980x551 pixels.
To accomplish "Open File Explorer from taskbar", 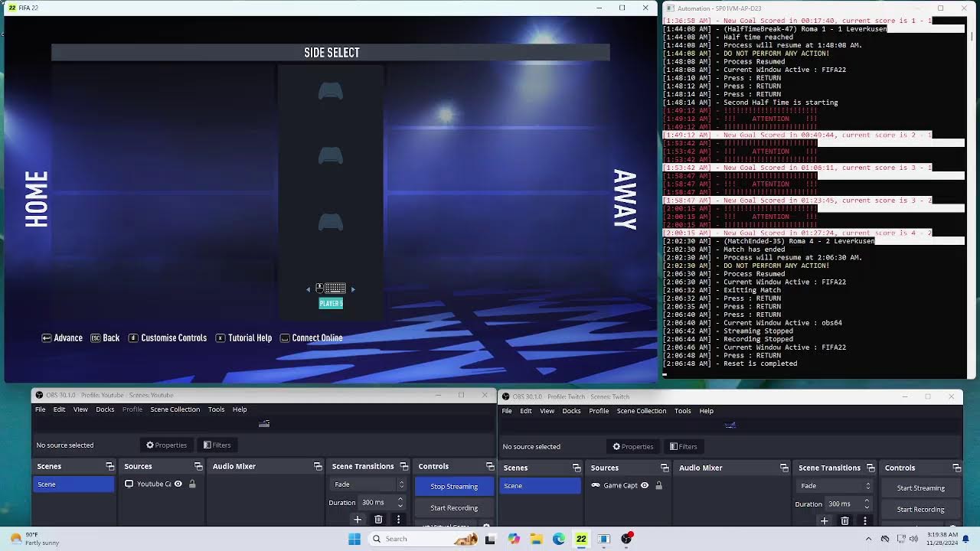I will [536, 539].
